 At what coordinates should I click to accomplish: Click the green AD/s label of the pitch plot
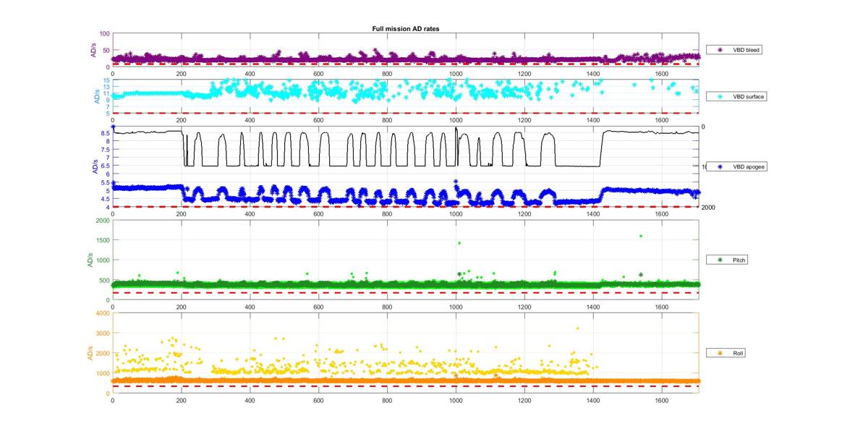89,260
